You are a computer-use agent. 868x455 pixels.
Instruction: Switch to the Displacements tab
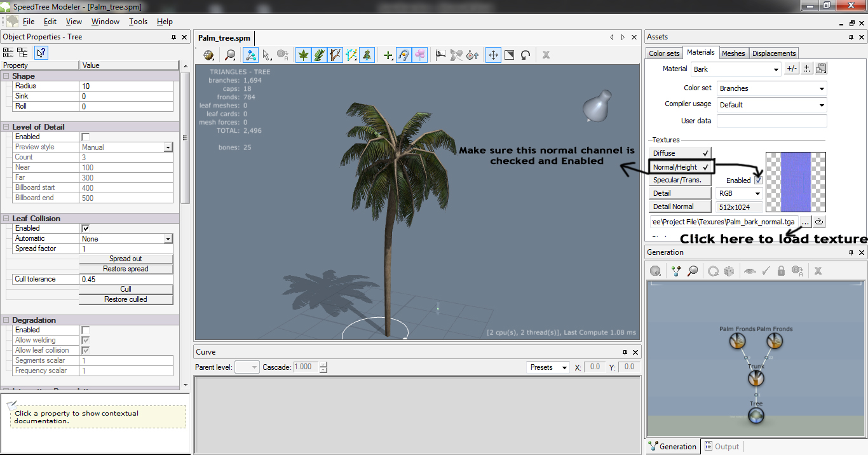coord(774,53)
